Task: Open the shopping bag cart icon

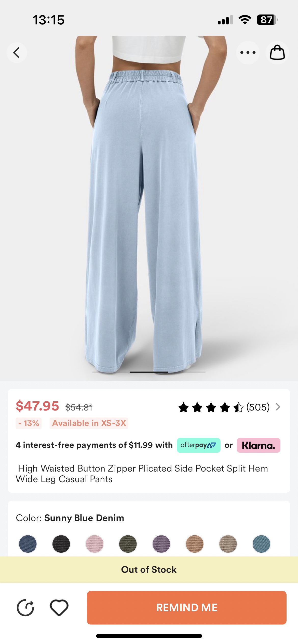Action: point(277,53)
